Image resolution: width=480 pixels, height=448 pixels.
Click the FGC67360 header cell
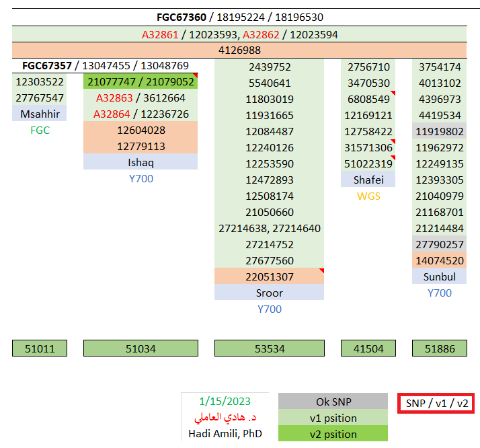pos(239,17)
